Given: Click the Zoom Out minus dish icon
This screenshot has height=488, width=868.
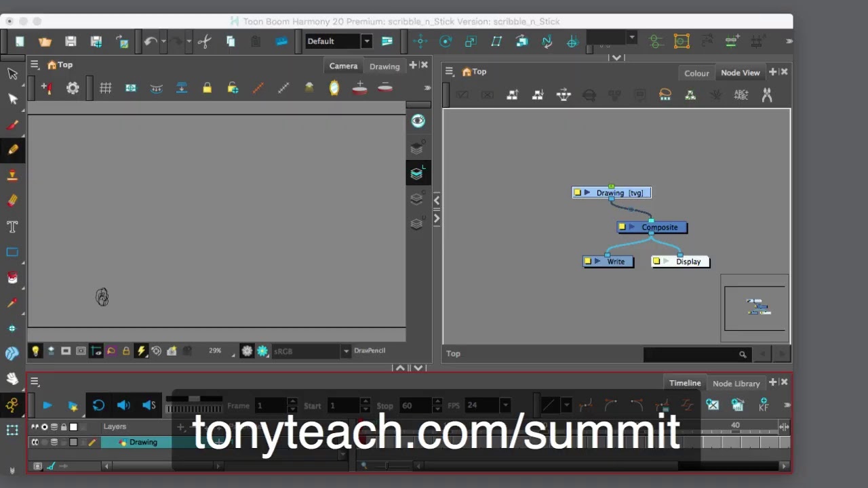Looking at the screenshot, I should [385, 88].
